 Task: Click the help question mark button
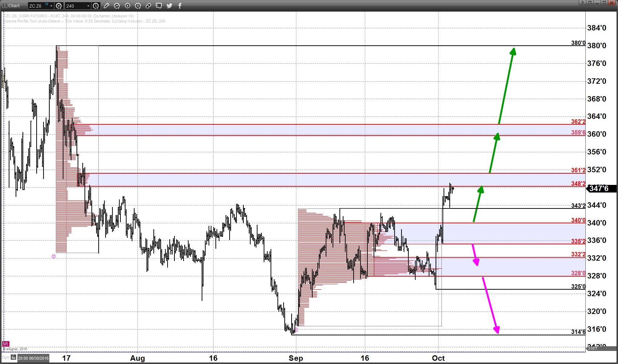pos(582,3)
